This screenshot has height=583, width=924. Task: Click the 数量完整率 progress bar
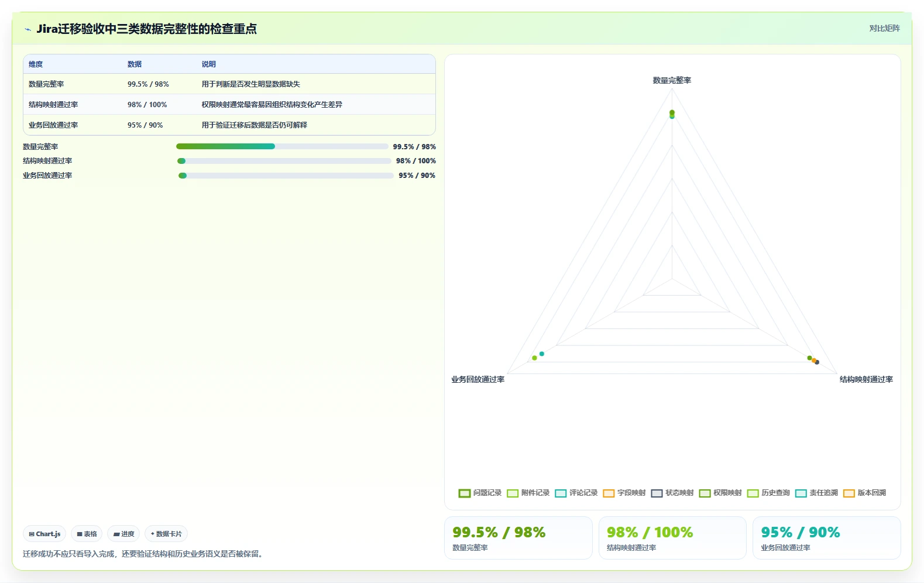coord(282,146)
